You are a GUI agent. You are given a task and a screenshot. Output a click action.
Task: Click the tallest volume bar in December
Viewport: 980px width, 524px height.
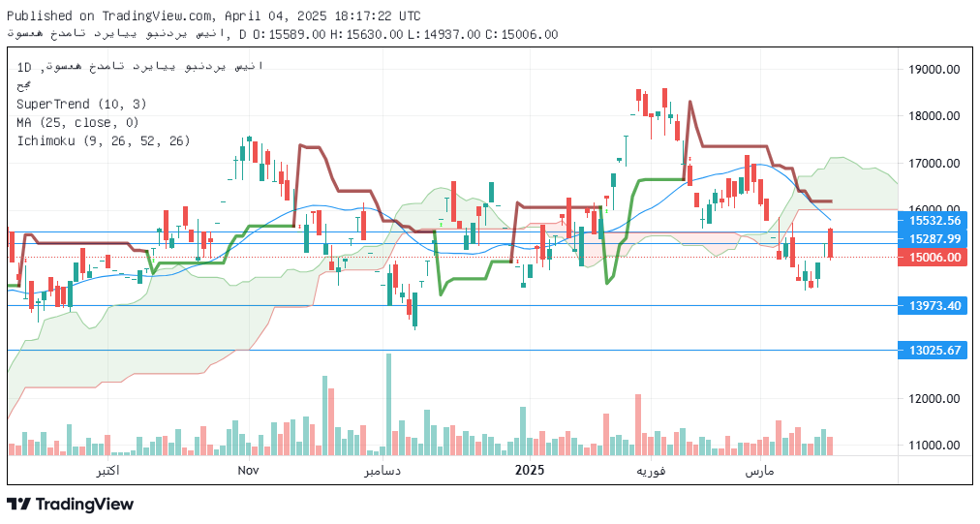(x=388, y=405)
